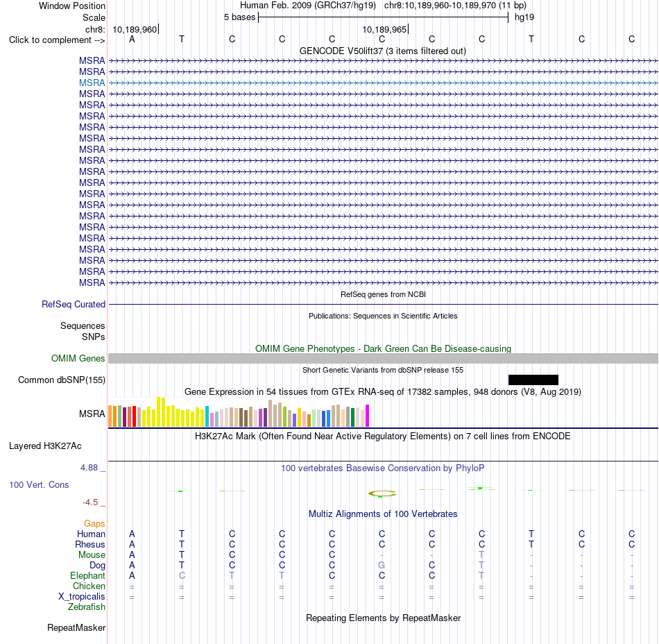Click the 5 bases scale bar label
Screen dimensions: 659x644
(239, 17)
